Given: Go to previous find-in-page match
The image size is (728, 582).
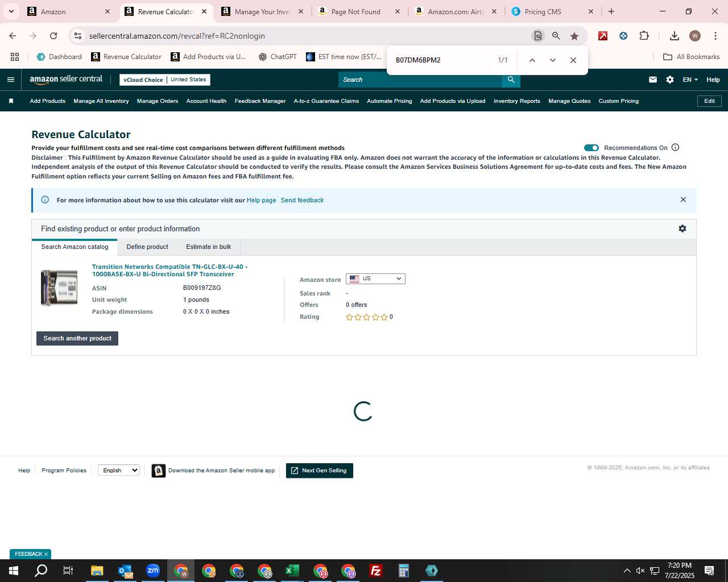Looking at the screenshot, I should coord(532,60).
